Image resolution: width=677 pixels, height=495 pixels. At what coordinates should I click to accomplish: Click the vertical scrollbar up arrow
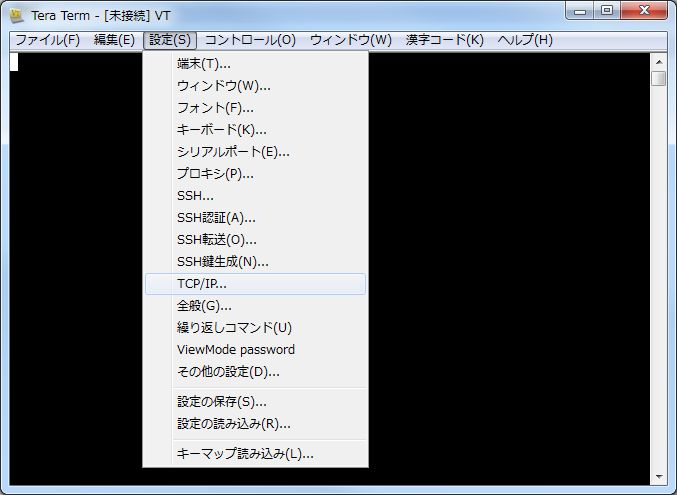tap(658, 60)
